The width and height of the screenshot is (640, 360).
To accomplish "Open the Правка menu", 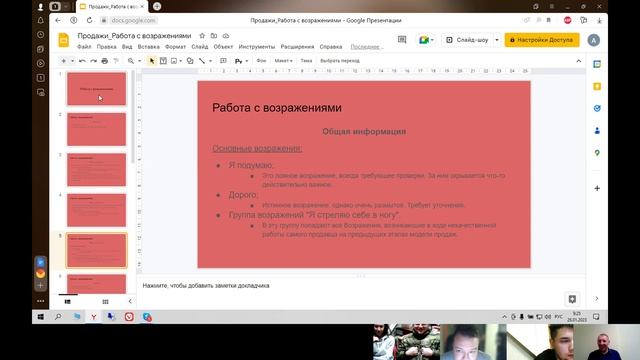I will pyautogui.click(x=107, y=47).
